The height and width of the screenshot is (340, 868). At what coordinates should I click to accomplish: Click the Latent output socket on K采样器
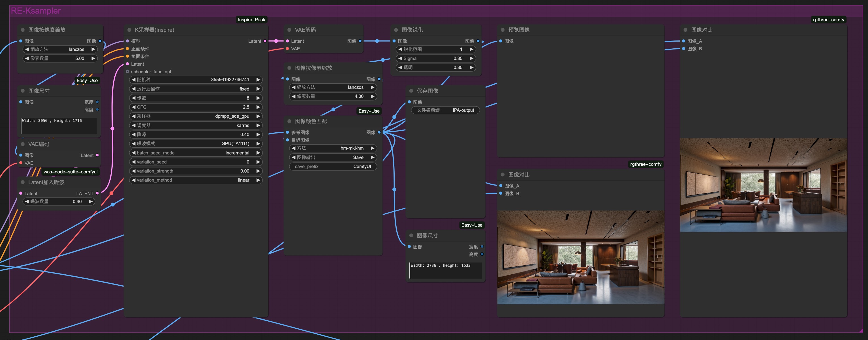[x=265, y=41]
